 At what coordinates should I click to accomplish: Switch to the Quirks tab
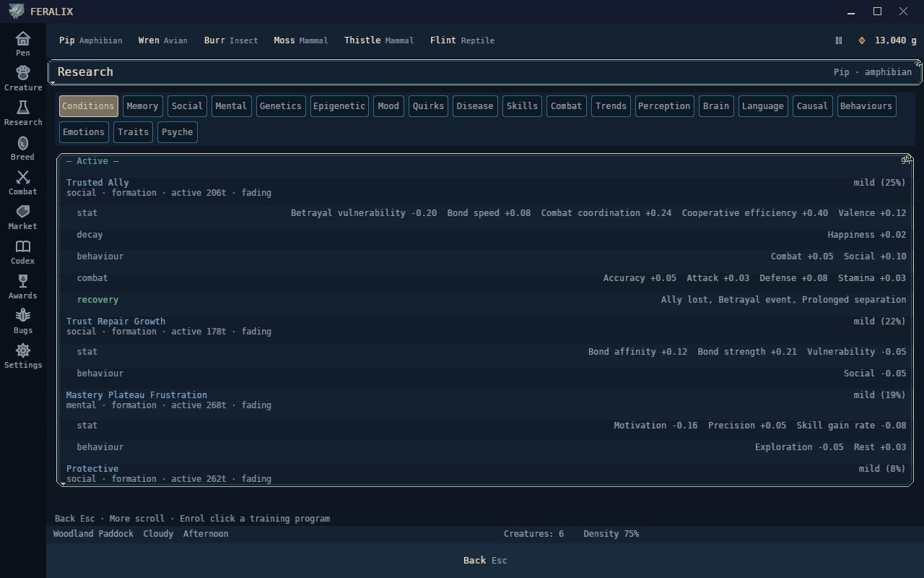point(428,106)
